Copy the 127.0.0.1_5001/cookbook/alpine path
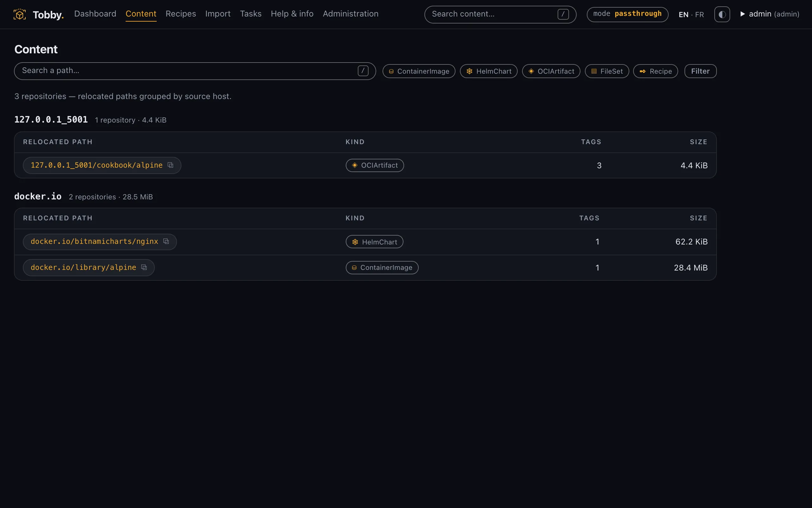This screenshot has height=508, width=812. click(170, 165)
